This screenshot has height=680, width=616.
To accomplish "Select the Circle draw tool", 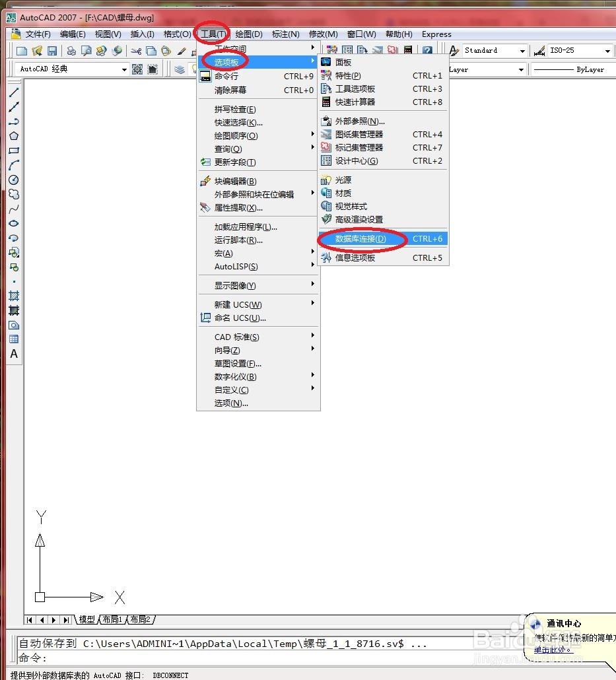I will 14,180.
